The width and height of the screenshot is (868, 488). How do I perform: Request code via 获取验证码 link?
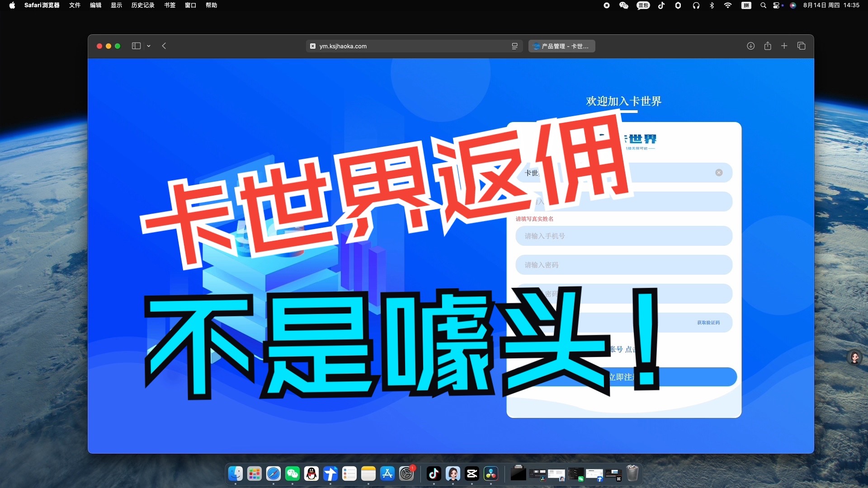708,323
